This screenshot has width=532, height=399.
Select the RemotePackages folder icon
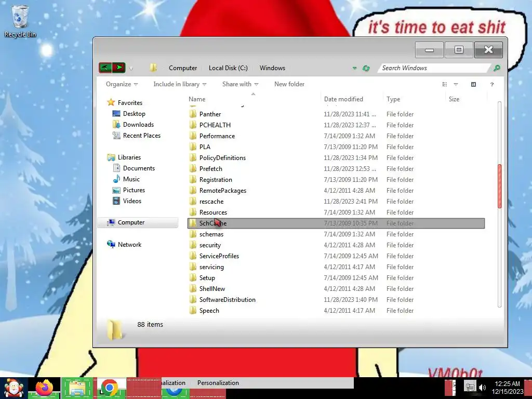click(193, 190)
